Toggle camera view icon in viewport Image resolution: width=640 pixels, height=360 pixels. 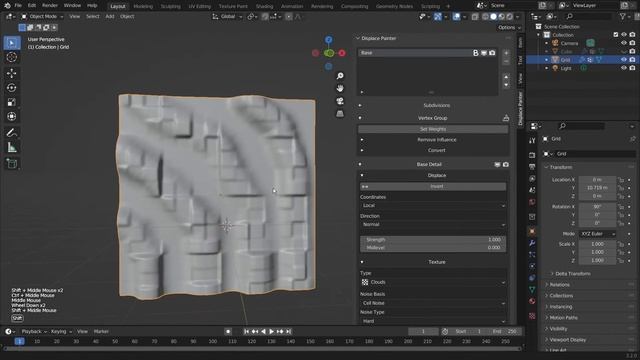340,101
